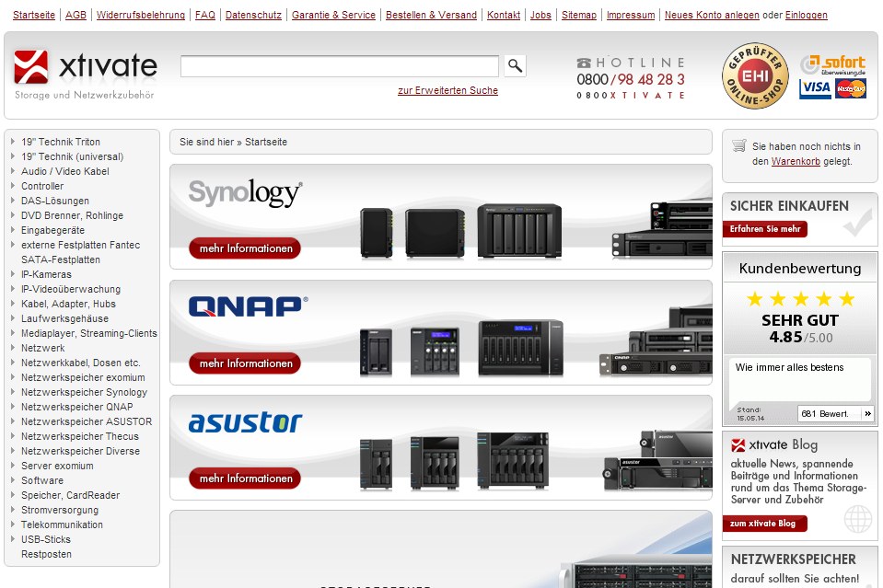Click the VISA card icon

(815, 88)
